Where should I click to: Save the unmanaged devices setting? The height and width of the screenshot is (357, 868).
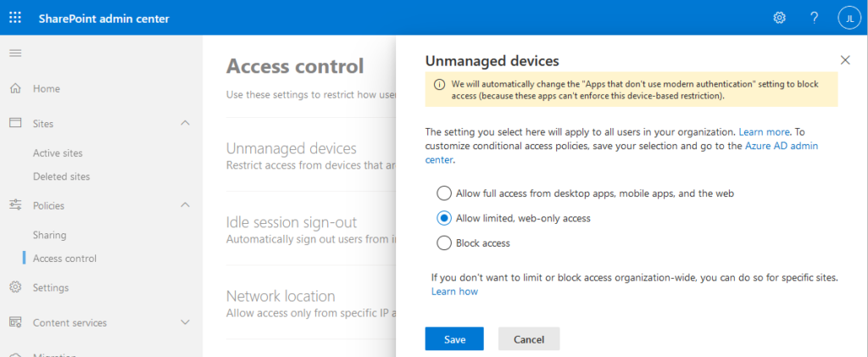click(454, 338)
